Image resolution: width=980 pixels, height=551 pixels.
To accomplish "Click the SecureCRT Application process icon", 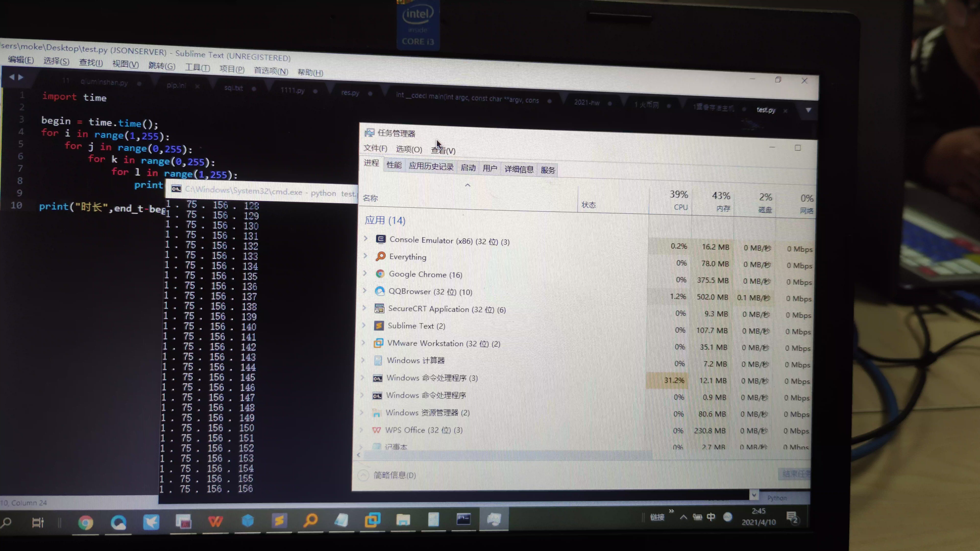I will [x=379, y=308].
